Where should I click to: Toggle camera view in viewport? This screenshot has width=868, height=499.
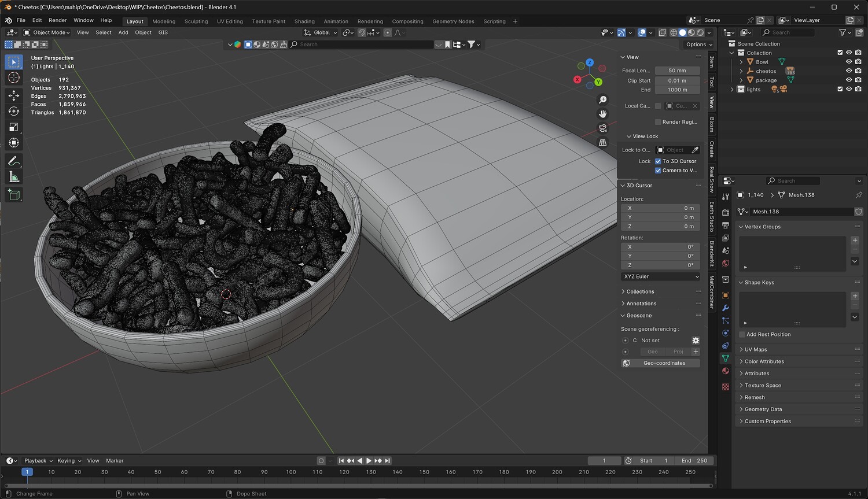tap(603, 128)
